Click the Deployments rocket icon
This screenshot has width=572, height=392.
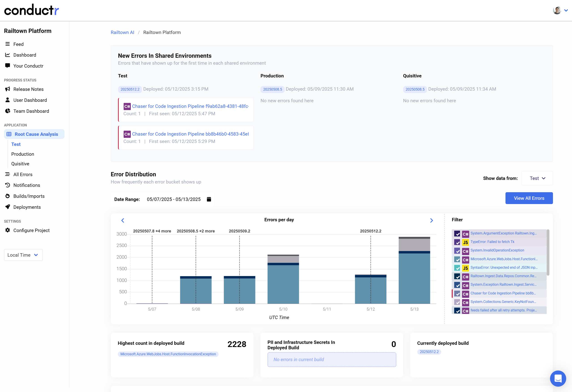point(8,207)
